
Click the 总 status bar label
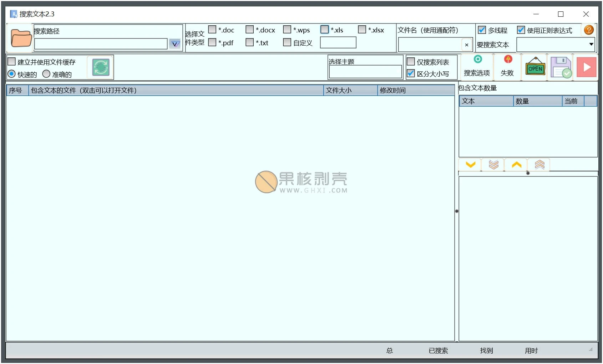coord(390,351)
